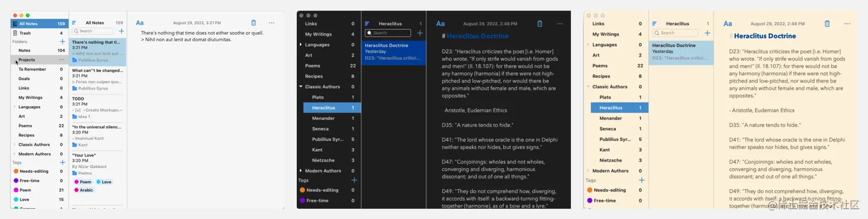Open three-dots menu in light window editor
868x219 pixels.
coord(272,23)
